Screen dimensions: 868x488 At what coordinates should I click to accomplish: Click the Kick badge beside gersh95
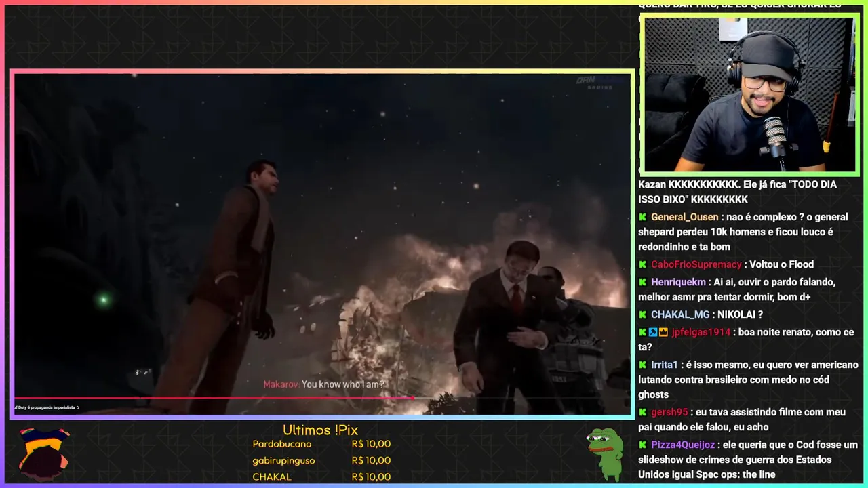coord(642,413)
